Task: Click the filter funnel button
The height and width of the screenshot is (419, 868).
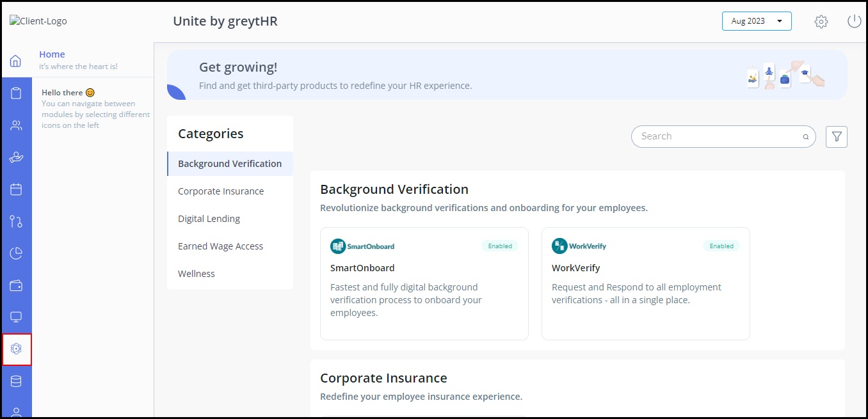Action: click(x=837, y=137)
